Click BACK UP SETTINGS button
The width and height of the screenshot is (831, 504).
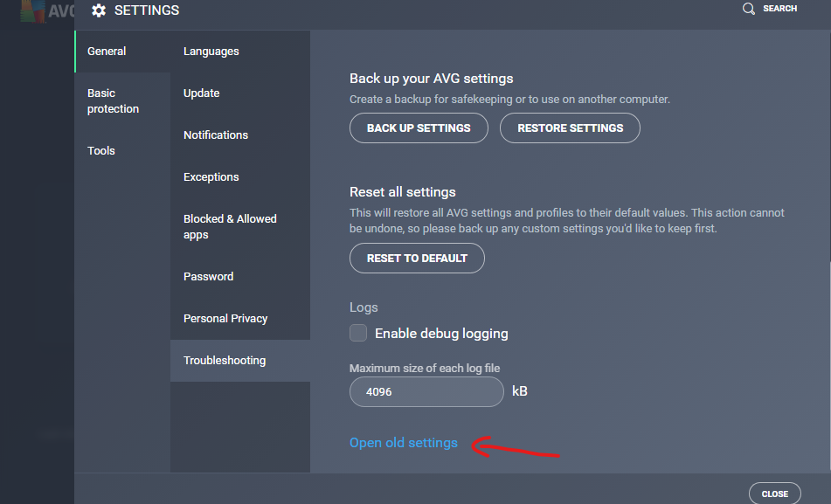click(419, 128)
